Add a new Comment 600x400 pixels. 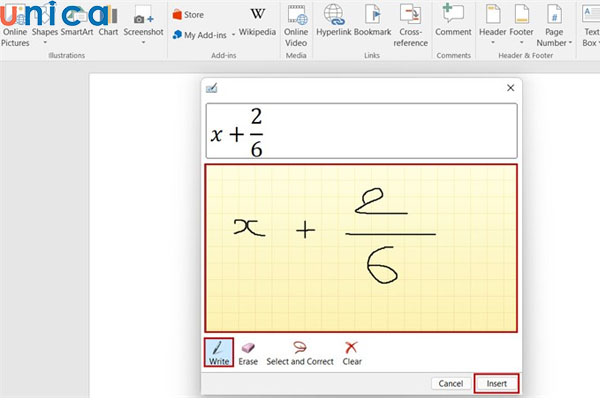click(453, 22)
